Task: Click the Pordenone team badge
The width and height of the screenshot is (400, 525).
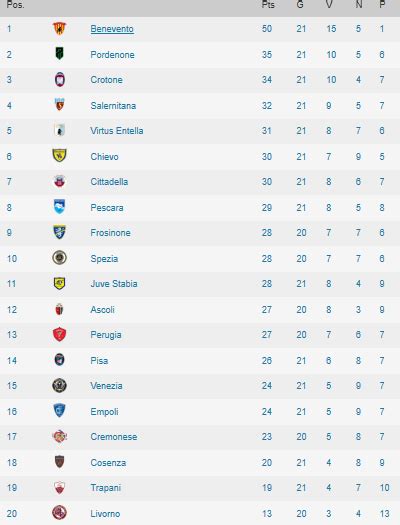Action: pos(60,54)
